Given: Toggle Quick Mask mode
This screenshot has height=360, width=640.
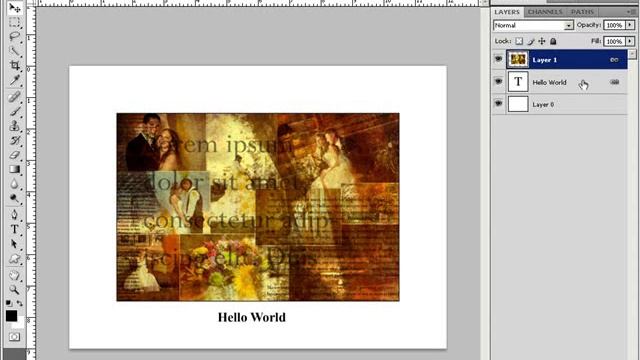Looking at the screenshot, I should coord(14,337).
